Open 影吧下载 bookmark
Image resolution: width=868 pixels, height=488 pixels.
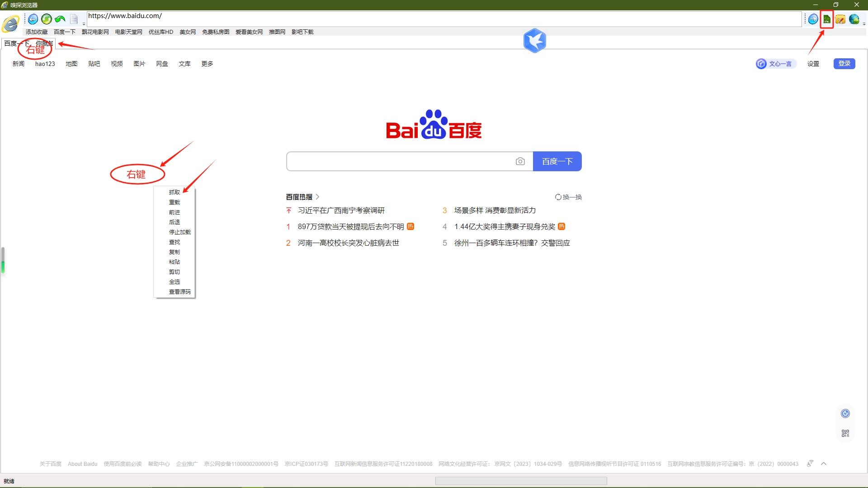pos(302,32)
